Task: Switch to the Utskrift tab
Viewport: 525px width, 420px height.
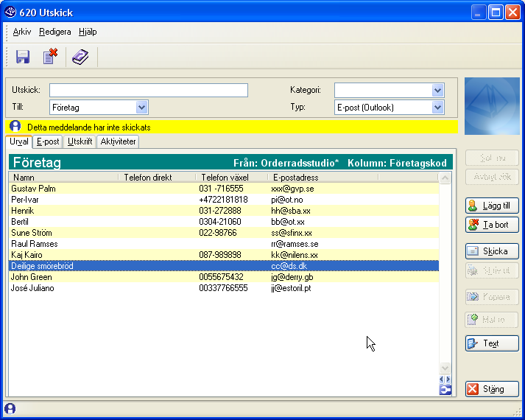Action: (x=80, y=141)
